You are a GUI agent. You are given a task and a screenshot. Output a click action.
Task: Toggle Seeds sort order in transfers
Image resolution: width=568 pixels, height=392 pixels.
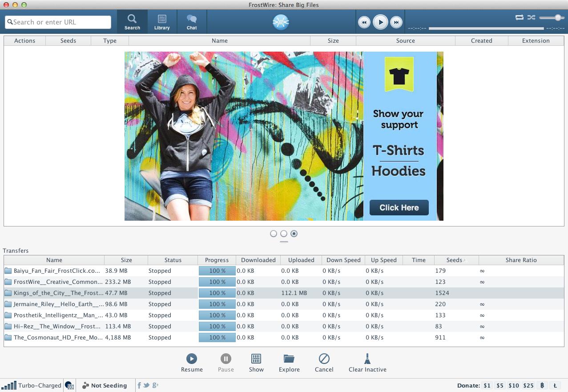coord(456,260)
